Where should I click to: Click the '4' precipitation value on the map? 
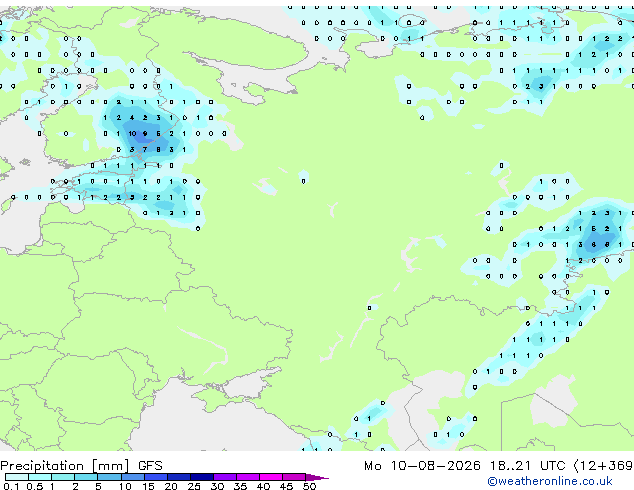pyautogui.click(x=132, y=118)
